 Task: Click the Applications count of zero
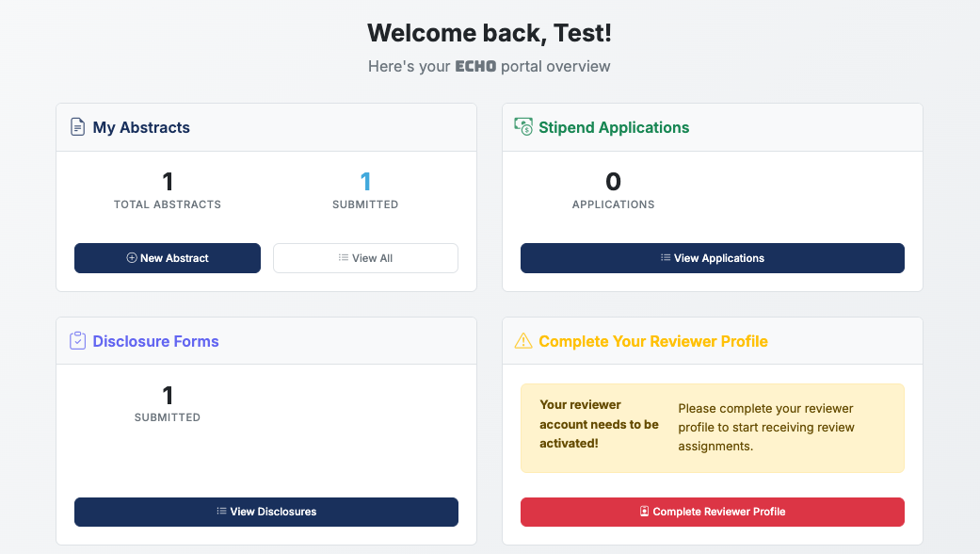pyautogui.click(x=613, y=182)
